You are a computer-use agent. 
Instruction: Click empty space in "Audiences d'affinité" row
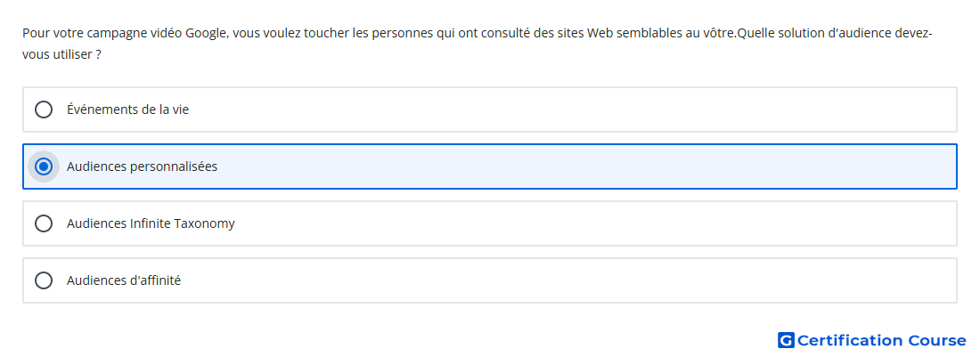562,280
